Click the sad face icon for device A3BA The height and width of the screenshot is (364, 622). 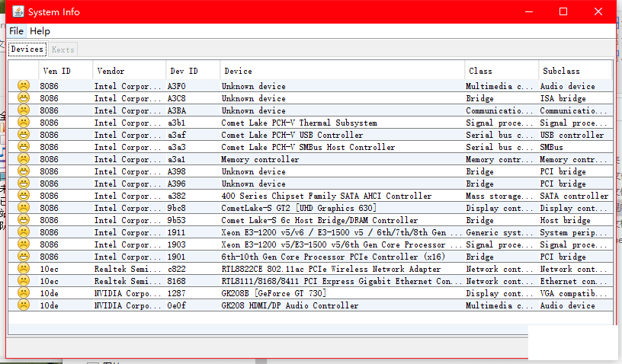point(24,110)
